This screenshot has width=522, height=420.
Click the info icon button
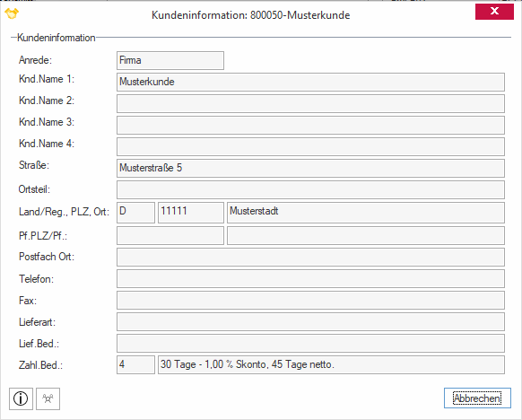coord(21,398)
